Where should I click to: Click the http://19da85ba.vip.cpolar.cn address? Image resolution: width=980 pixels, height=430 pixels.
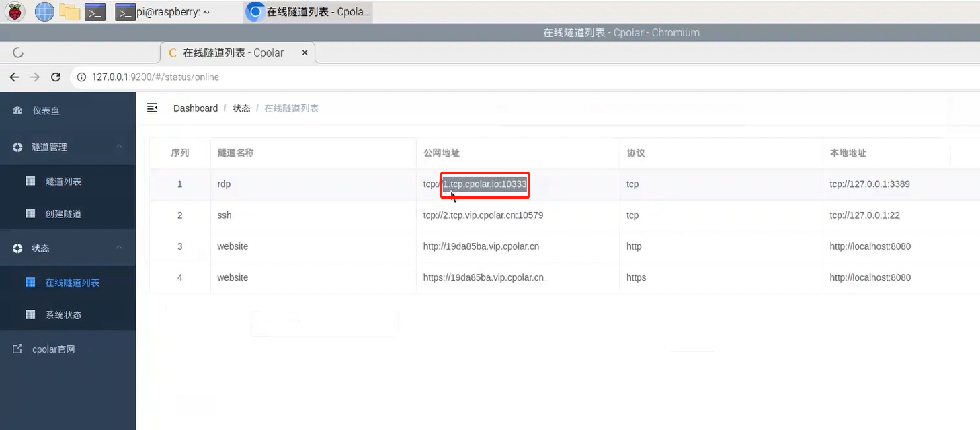[x=481, y=246]
